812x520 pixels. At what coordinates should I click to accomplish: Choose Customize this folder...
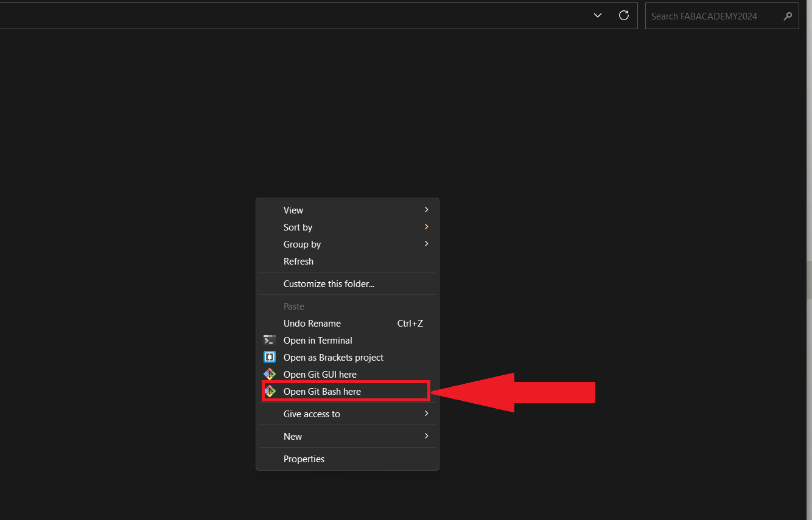tap(329, 284)
